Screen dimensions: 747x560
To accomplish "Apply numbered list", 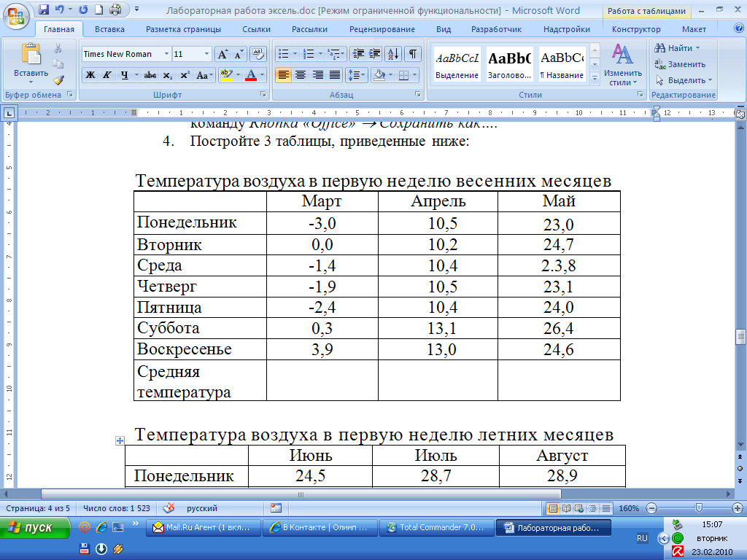I will (309, 54).
